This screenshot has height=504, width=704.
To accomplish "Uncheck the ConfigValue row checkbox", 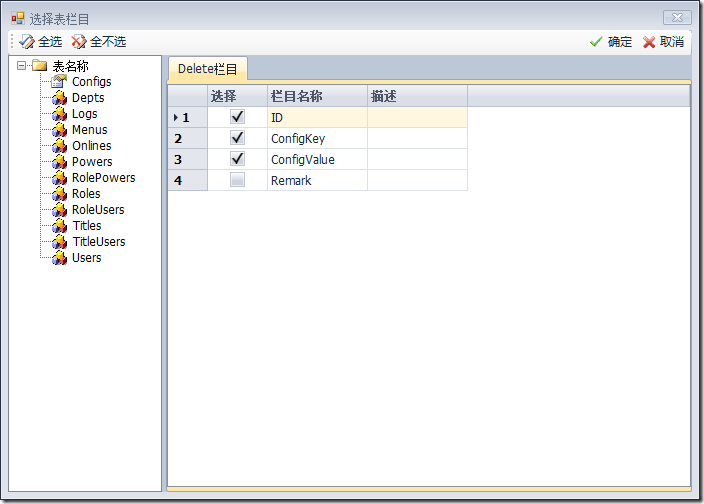I will [238, 158].
